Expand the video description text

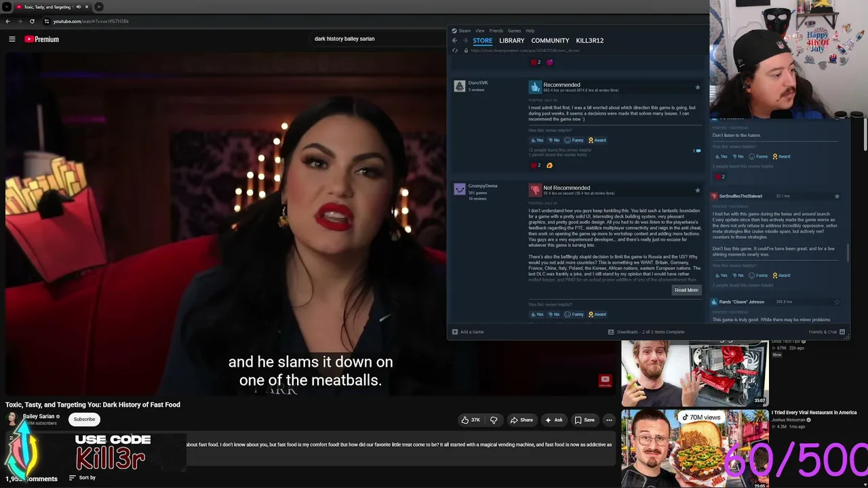click(399, 445)
